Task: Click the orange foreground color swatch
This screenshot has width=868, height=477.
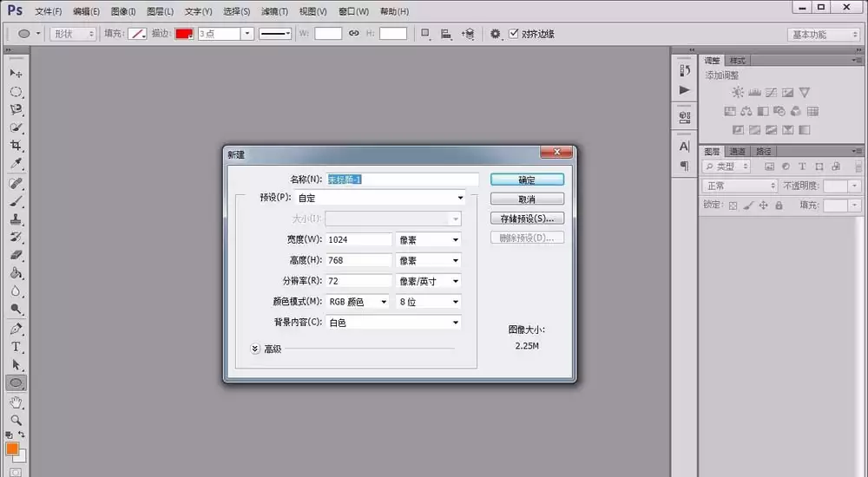Action: tap(12, 448)
